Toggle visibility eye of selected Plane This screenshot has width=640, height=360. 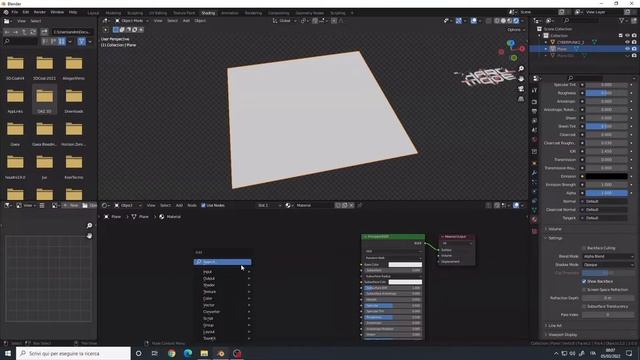click(627, 49)
